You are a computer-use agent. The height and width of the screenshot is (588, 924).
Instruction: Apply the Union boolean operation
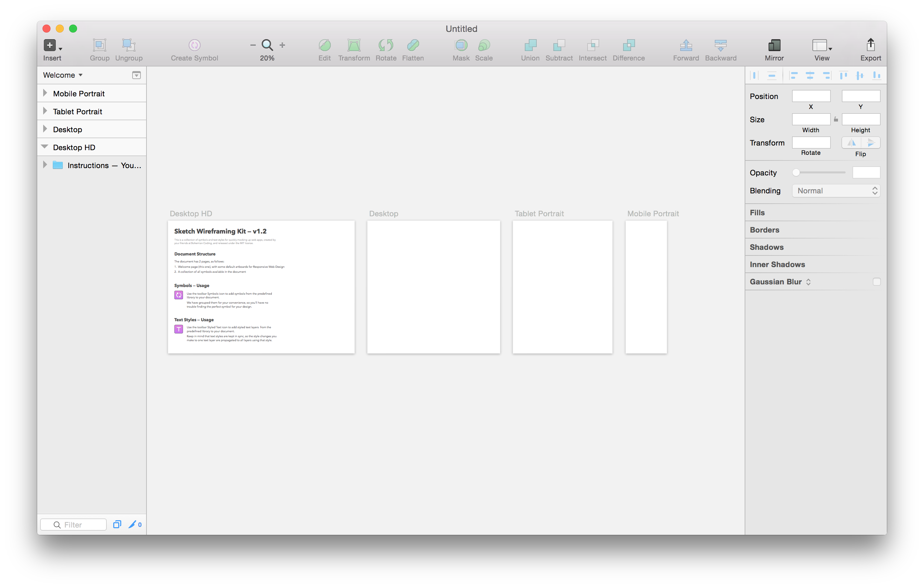pyautogui.click(x=530, y=45)
